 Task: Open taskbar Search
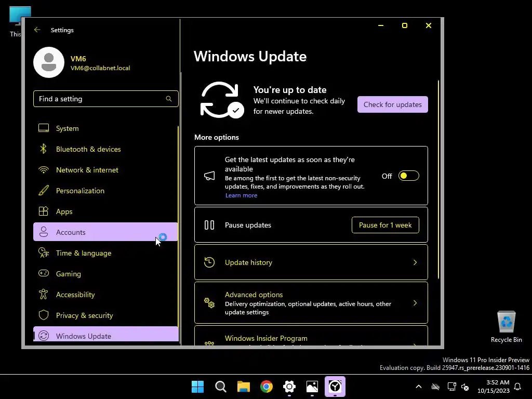tap(220, 387)
